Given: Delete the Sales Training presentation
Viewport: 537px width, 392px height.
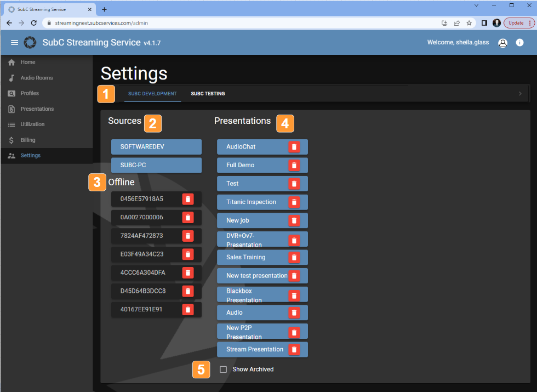Looking at the screenshot, I should 294,257.
